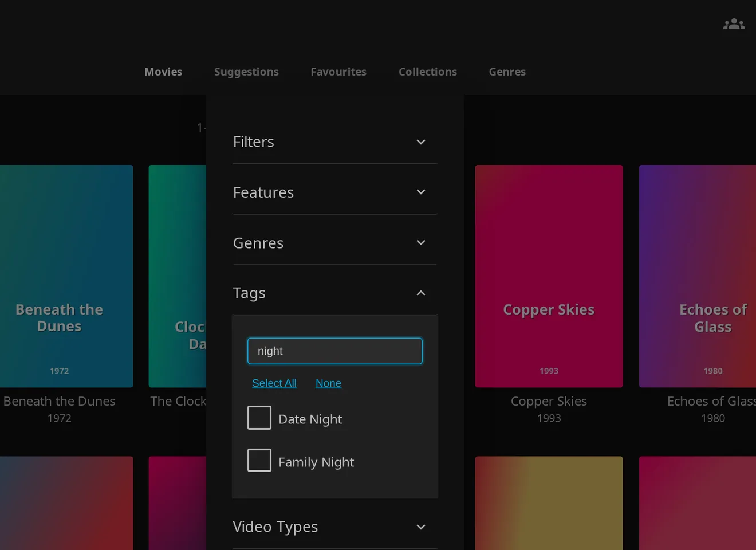Open the SyncPlay group icon
This screenshot has width=756, height=550.
click(734, 24)
